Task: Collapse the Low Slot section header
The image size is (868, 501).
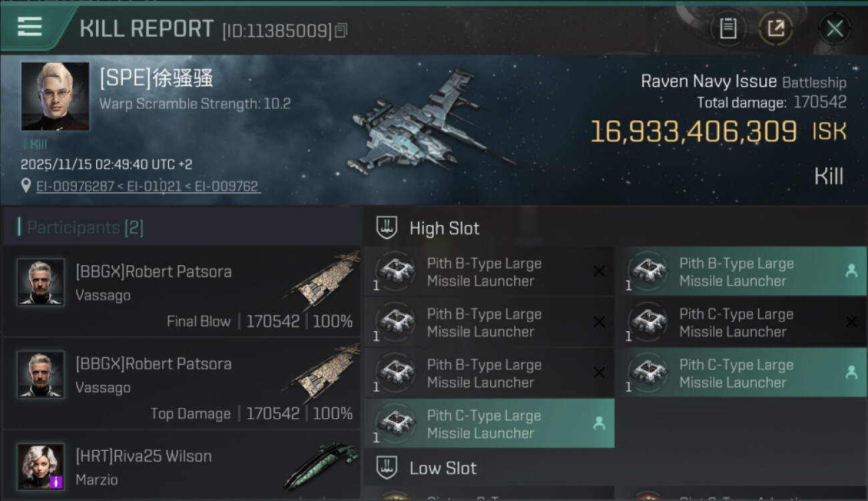Action: [x=615, y=468]
